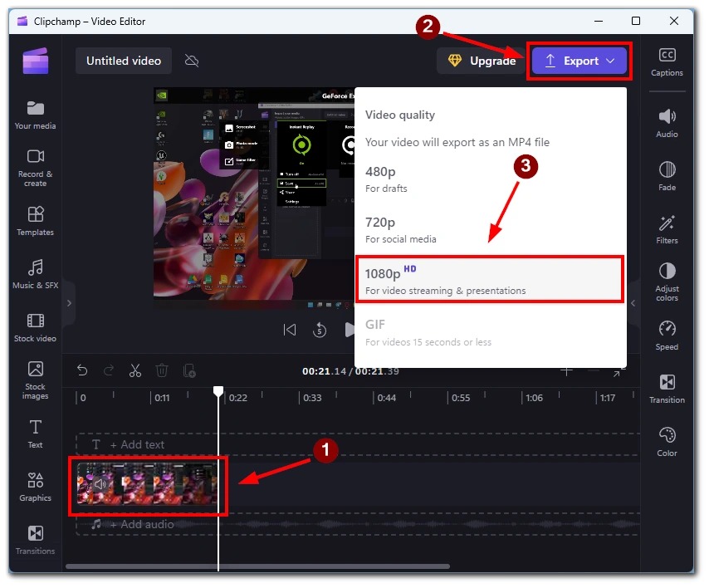Viewport: 709px width, 588px height.
Task: Open the Adjust colors panel
Action: 667,282
